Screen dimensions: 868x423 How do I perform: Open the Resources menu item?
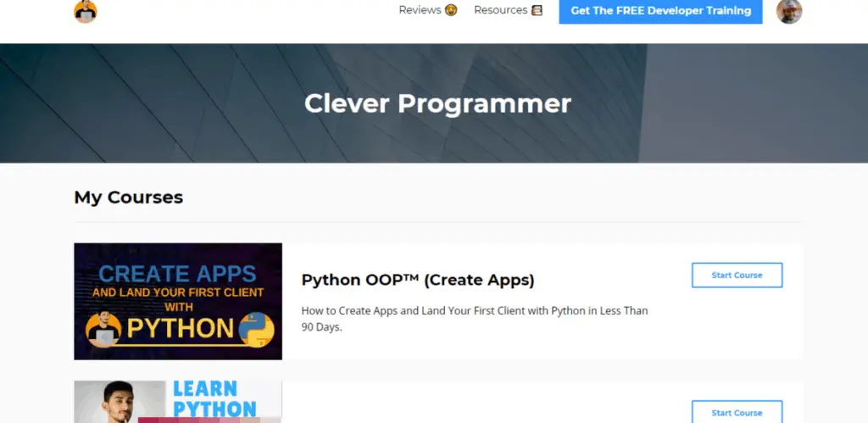coord(509,10)
